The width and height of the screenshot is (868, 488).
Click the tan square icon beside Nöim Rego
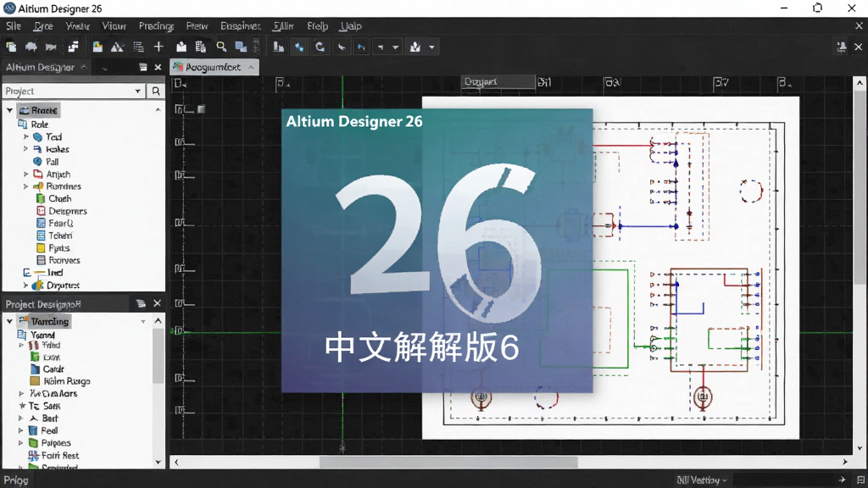[x=35, y=381]
